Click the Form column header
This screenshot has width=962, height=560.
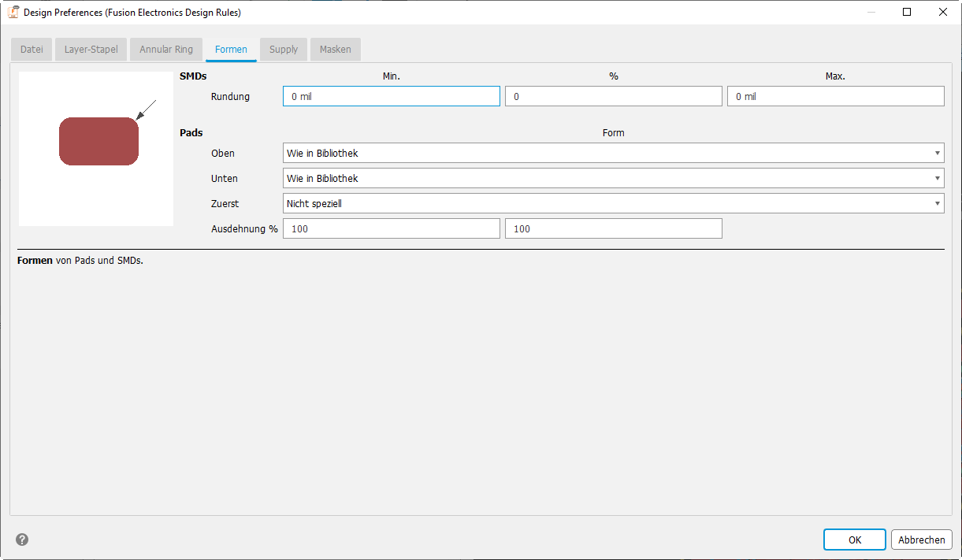point(614,133)
